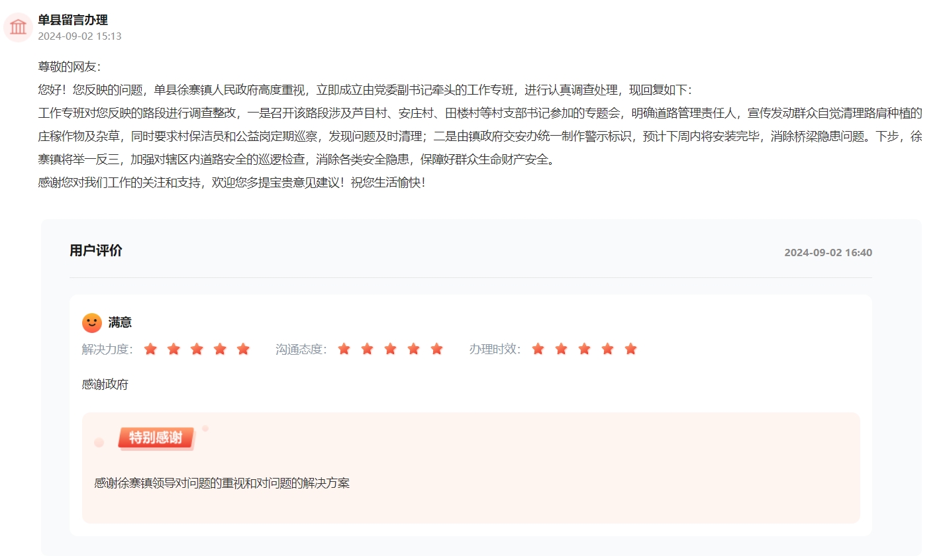Click the reply timestamp 2024-09-02 15:13
This screenshot has height=560, width=945.
pyautogui.click(x=79, y=36)
